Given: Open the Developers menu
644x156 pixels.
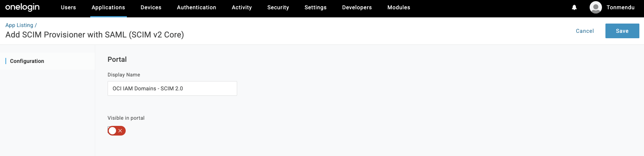Looking at the screenshot, I should coord(357,7).
